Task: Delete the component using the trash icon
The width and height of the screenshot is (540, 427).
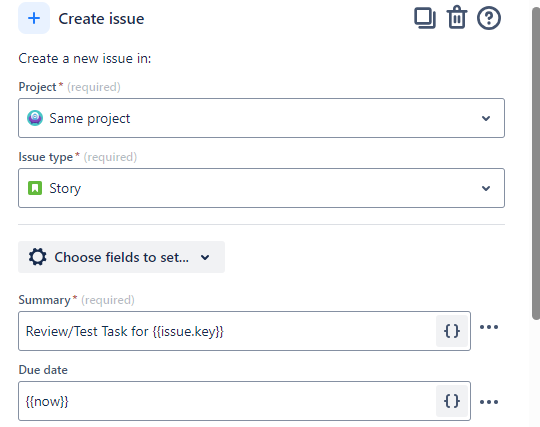Action: [x=457, y=17]
